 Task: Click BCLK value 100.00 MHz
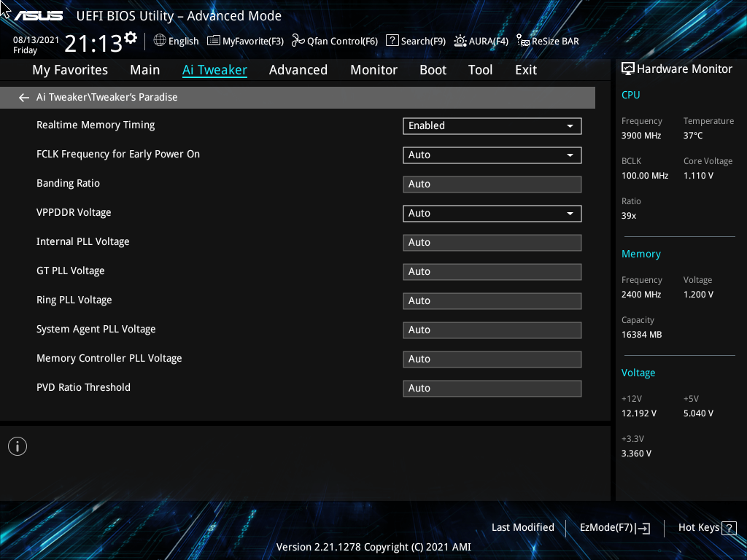[645, 176]
